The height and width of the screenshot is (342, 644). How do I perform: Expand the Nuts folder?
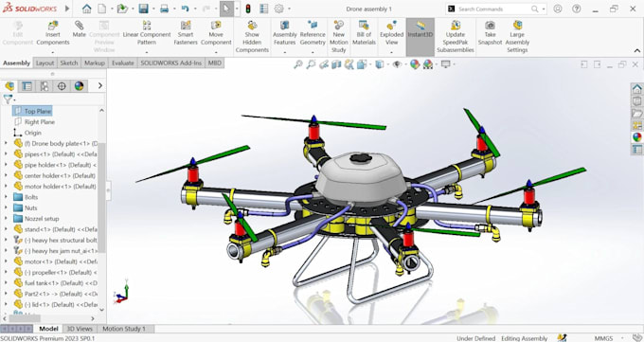[6, 207]
